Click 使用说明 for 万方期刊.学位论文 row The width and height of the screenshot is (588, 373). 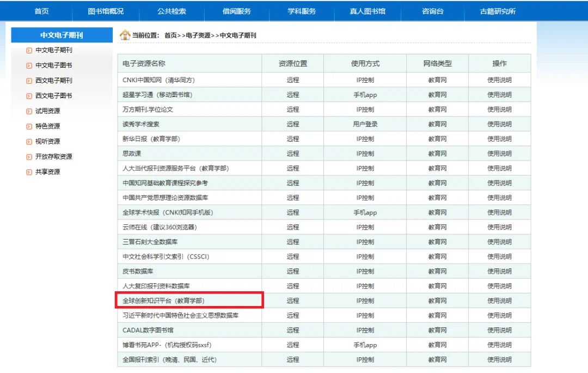pyautogui.click(x=499, y=109)
